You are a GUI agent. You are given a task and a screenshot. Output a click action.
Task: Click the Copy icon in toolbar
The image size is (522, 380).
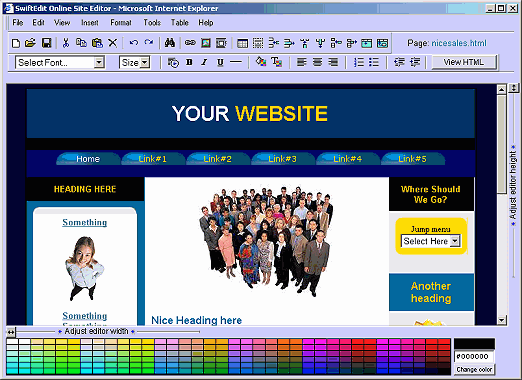pyautogui.click(x=81, y=43)
